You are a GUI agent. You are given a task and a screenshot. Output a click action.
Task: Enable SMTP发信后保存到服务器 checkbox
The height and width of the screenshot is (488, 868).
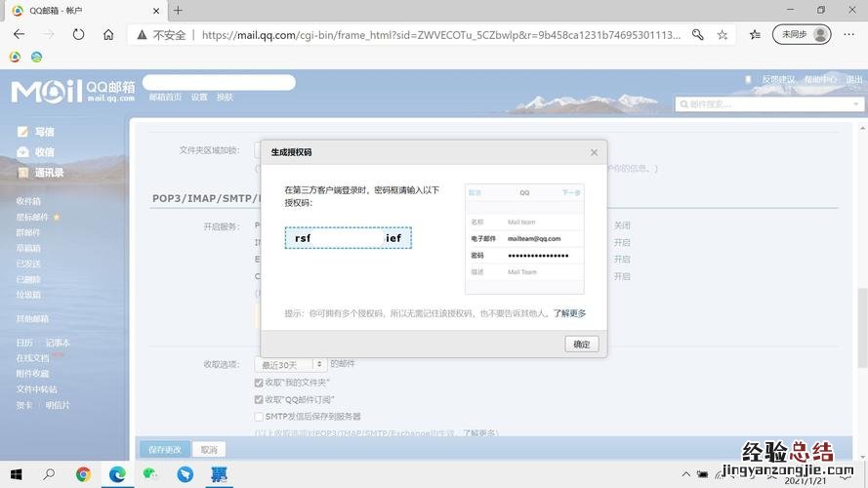[x=259, y=416]
